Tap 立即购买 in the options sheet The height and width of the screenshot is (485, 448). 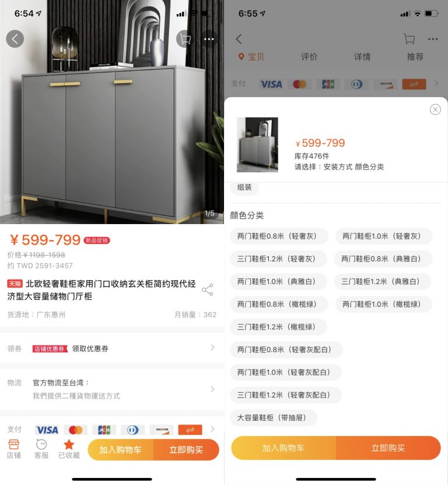[x=388, y=448]
